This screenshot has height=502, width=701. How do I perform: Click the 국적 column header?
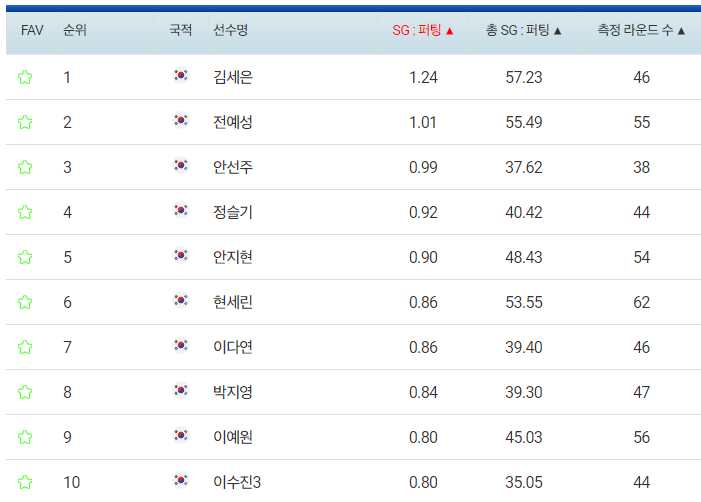coord(181,30)
